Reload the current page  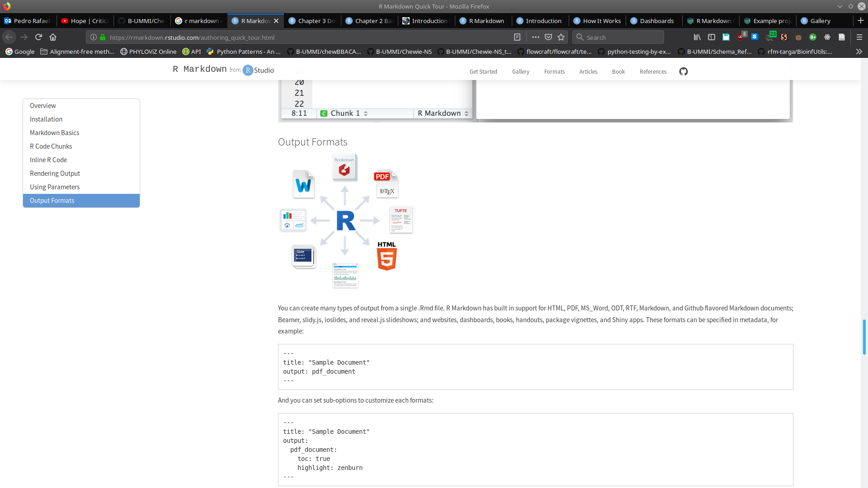click(x=38, y=37)
